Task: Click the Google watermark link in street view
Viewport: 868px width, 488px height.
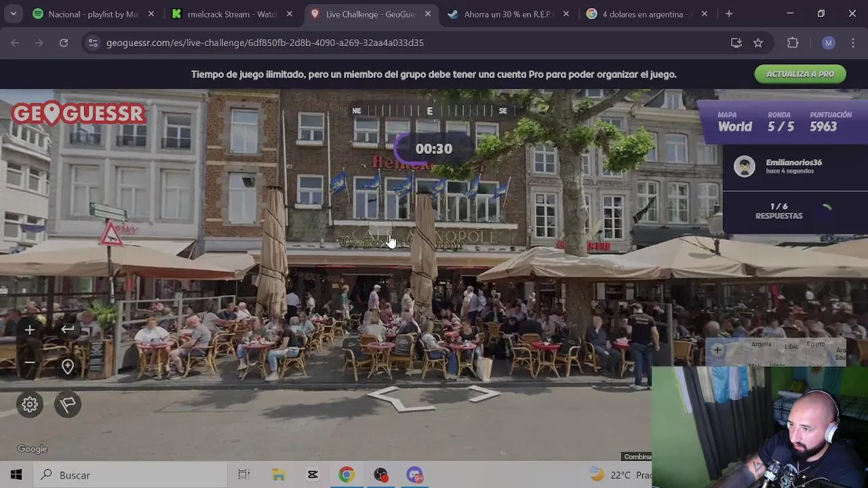Action: (33, 449)
